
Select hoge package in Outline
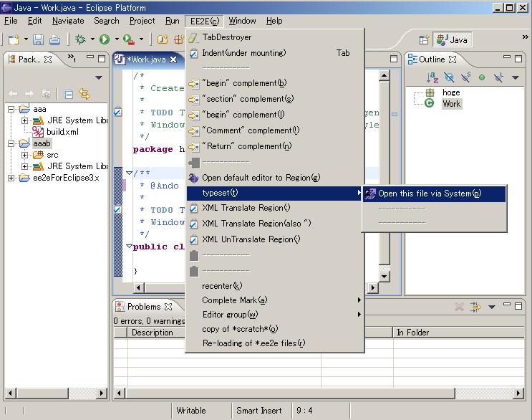click(451, 92)
